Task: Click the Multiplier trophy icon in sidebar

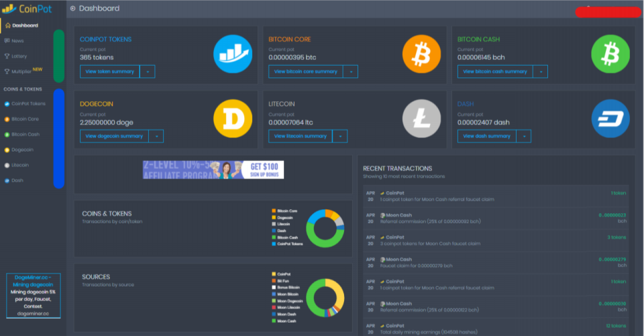Action: coord(7,71)
